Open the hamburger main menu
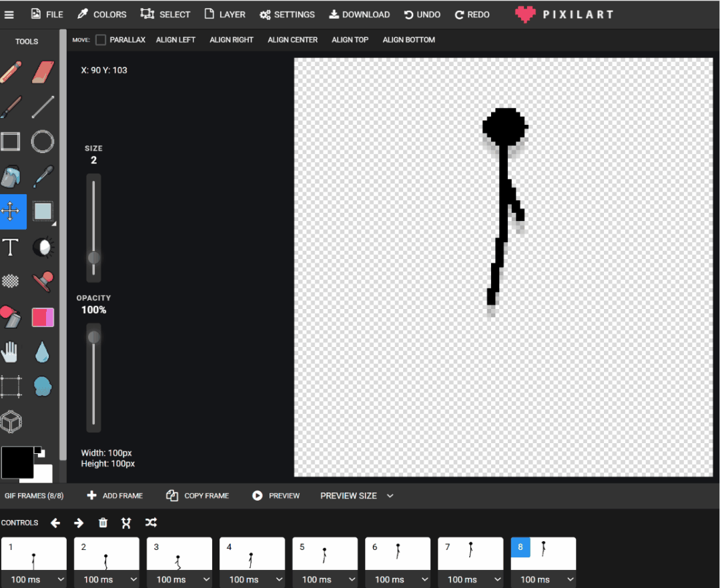This screenshot has height=588, width=720. click(x=9, y=15)
